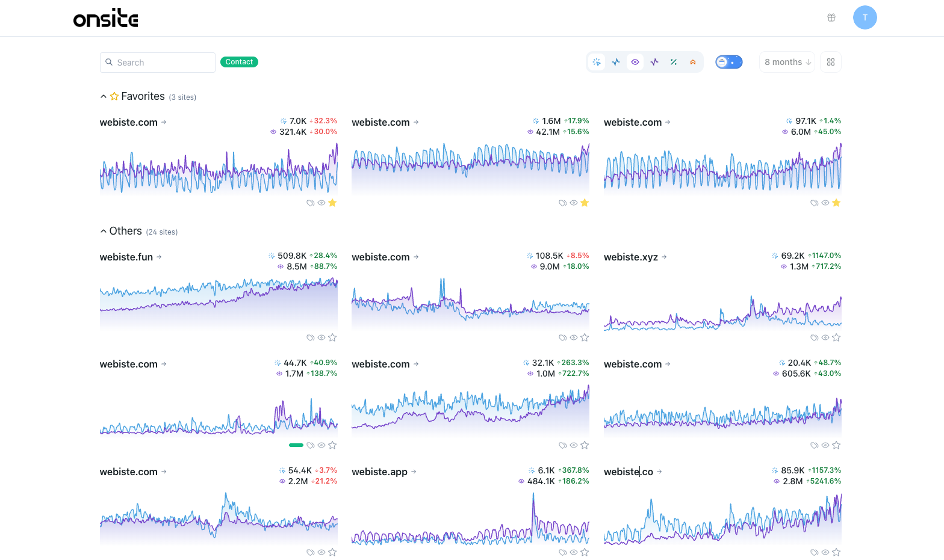This screenshot has height=560, width=944.
Task: Enable the orange chevron position metric icon
Action: pyautogui.click(x=693, y=62)
